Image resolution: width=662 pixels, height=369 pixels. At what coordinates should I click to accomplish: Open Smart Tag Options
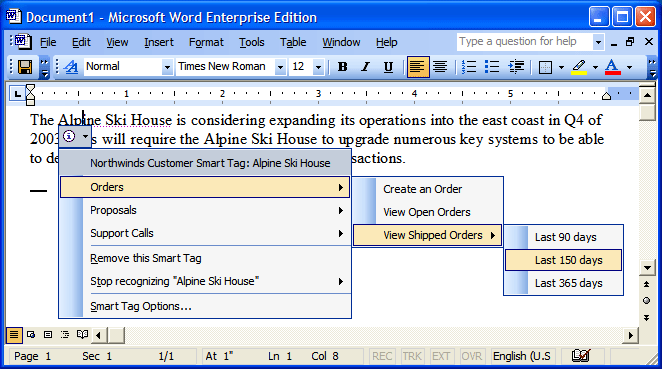[x=205, y=306]
